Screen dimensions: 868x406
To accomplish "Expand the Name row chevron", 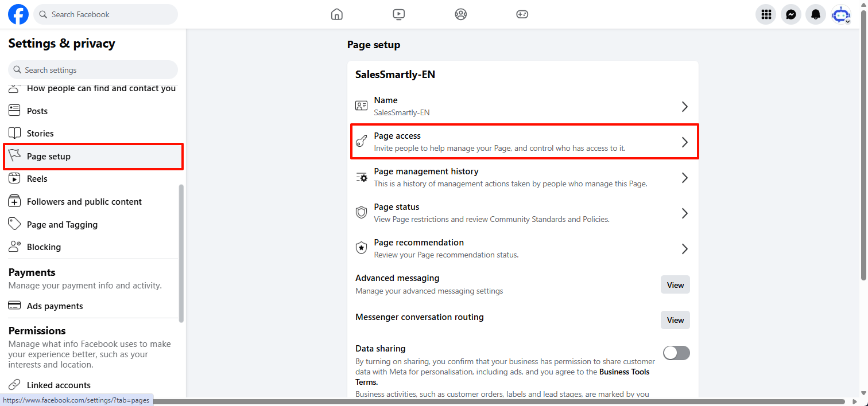I will (684, 107).
